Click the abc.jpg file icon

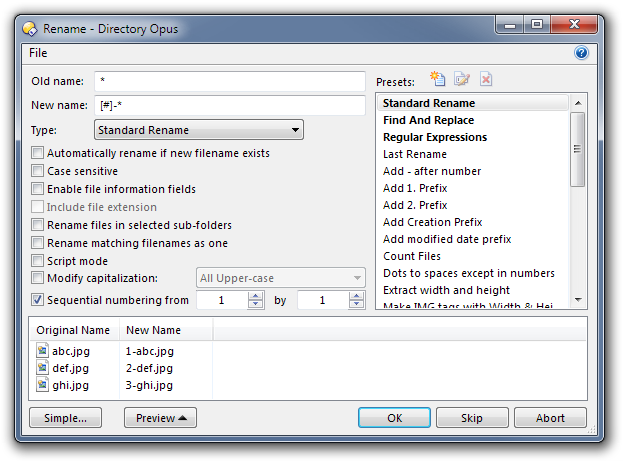(x=42, y=351)
